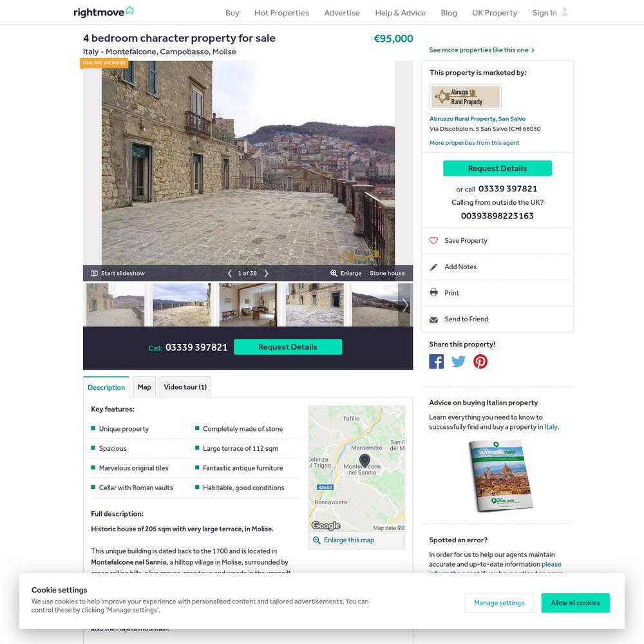The width and height of the screenshot is (644, 644).
Task: Go to next photo arrow
Action: (266, 274)
